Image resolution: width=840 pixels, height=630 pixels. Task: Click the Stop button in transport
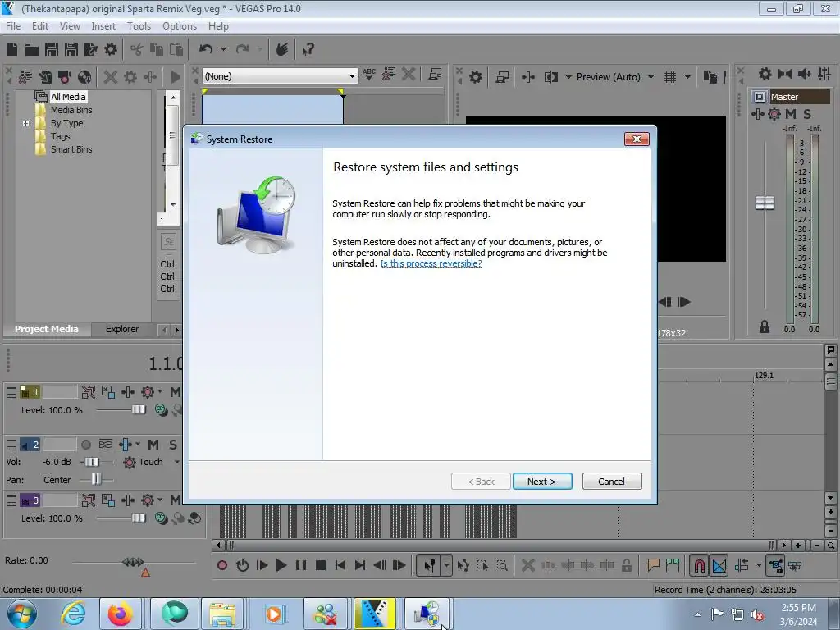point(321,565)
